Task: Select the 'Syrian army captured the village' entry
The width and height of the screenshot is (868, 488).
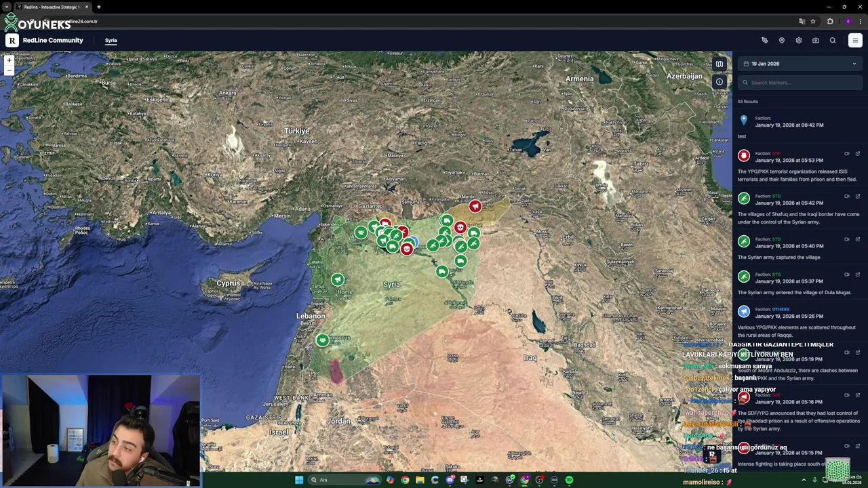Action: [x=800, y=248]
